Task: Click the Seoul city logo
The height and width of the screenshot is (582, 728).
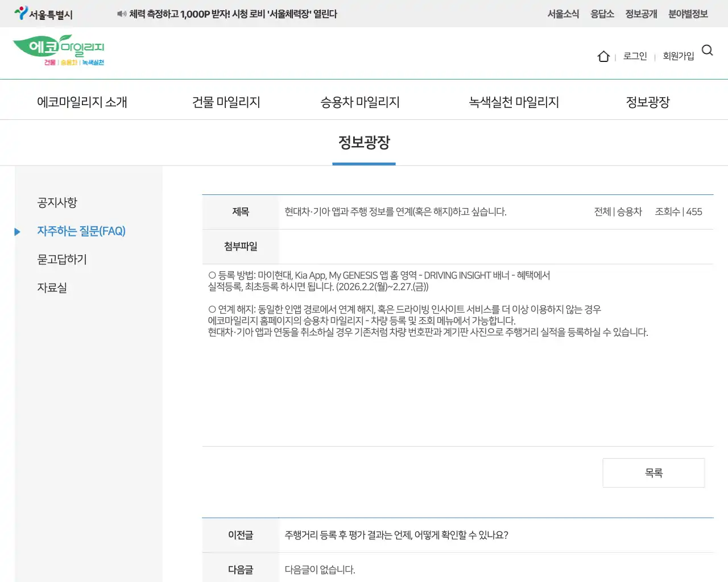Action: (x=43, y=14)
